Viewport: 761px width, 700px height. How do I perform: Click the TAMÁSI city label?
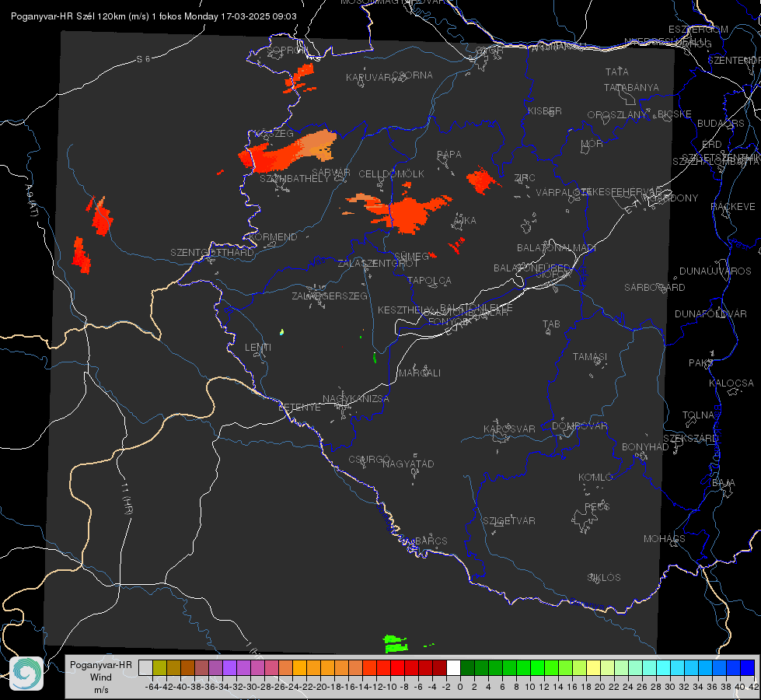[x=590, y=357]
